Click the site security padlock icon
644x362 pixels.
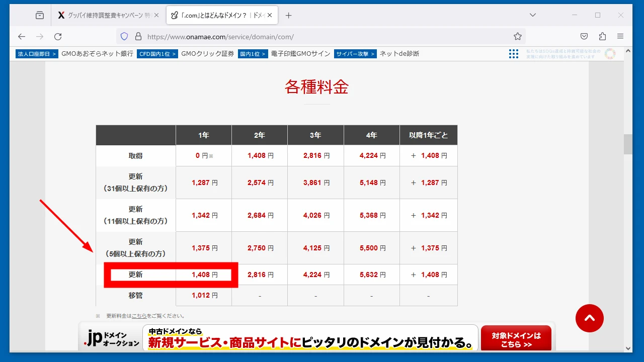pos(138,36)
